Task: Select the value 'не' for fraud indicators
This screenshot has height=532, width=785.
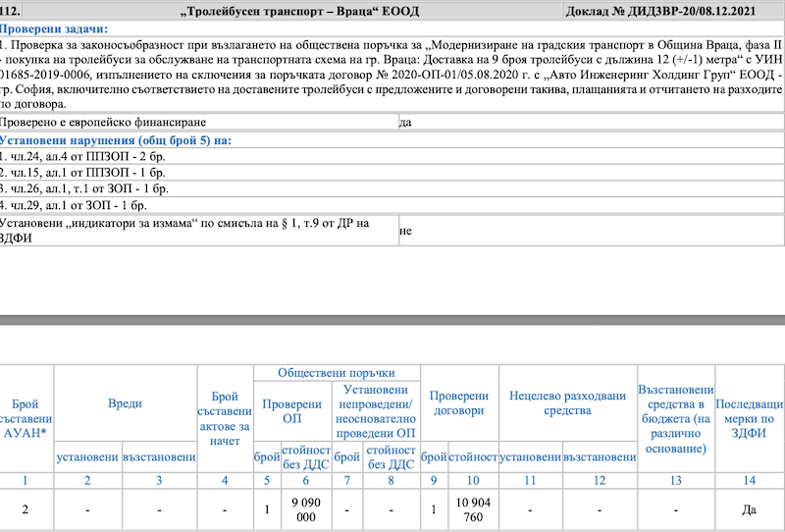Action: 405,231
